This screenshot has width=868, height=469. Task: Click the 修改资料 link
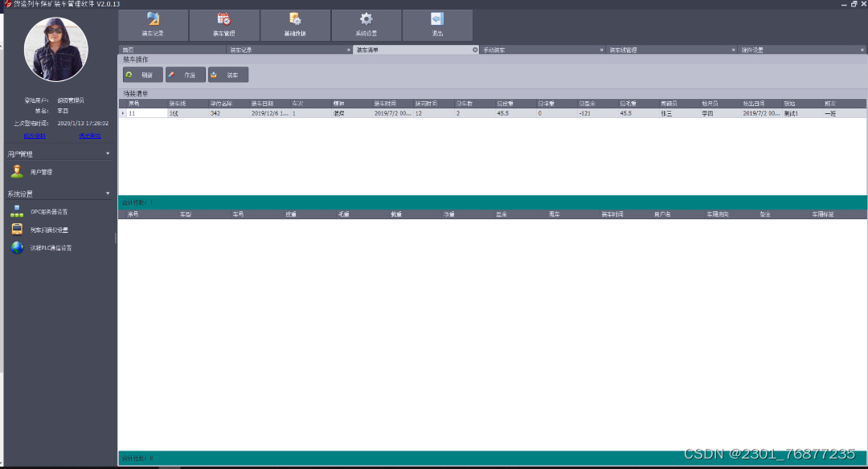(x=35, y=136)
